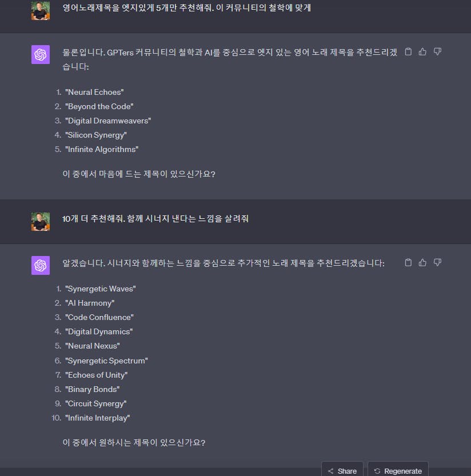The height and width of the screenshot is (476, 471).
Task: Like the second response with thumbs up
Action: coord(422,262)
